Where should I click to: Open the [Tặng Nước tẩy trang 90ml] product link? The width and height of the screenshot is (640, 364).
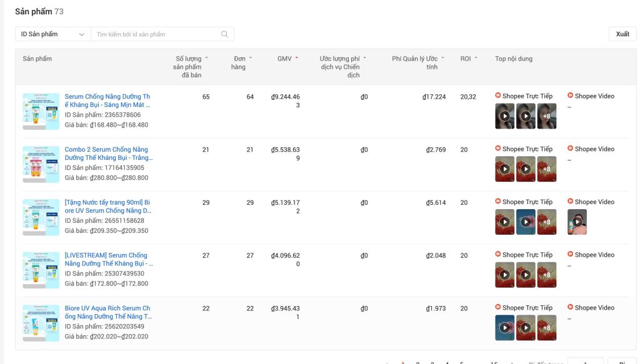point(108,207)
